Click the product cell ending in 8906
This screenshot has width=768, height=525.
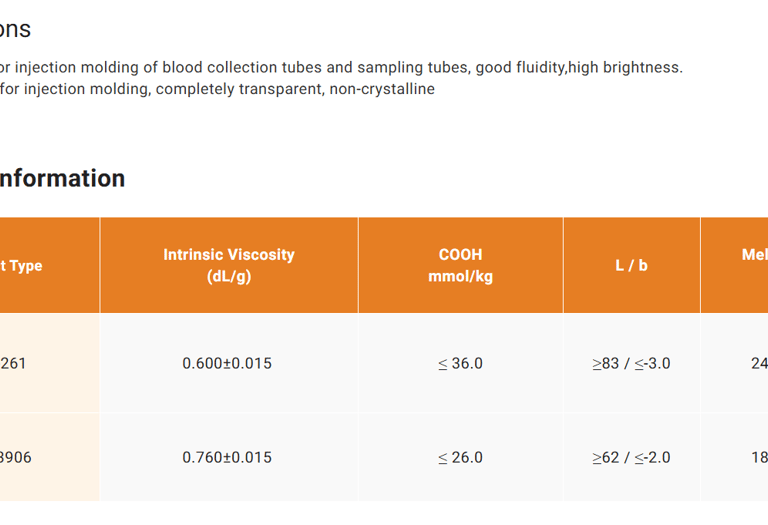(x=16, y=457)
